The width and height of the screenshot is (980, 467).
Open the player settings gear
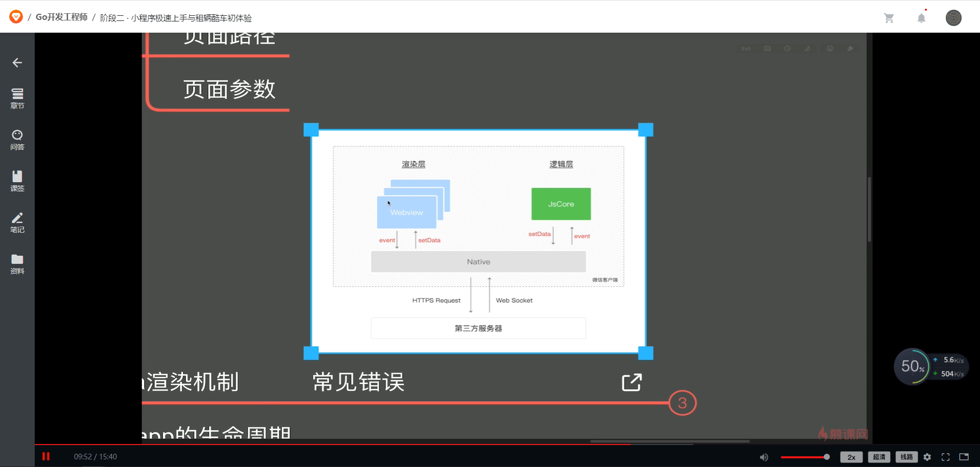click(927, 457)
